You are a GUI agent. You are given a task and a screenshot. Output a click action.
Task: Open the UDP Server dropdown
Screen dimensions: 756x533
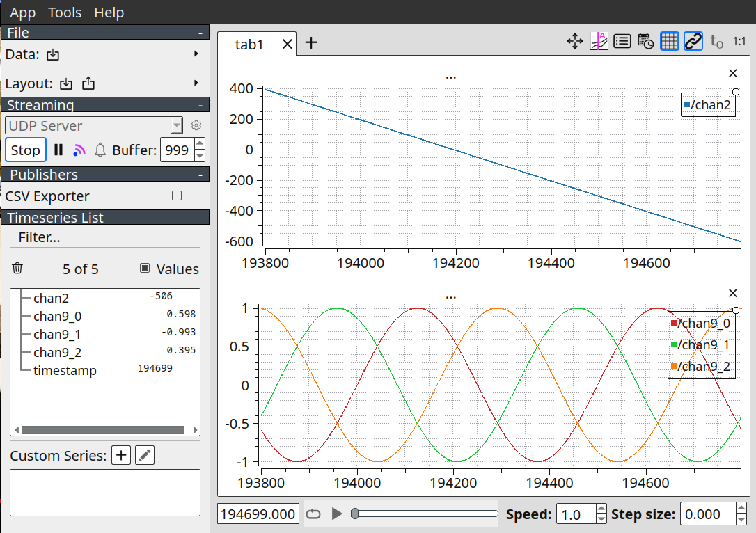[93, 126]
